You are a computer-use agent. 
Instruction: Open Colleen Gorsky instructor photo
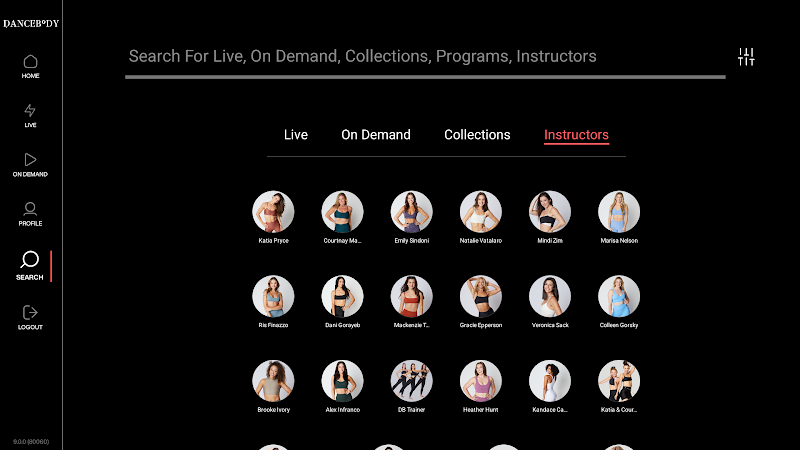click(x=619, y=296)
